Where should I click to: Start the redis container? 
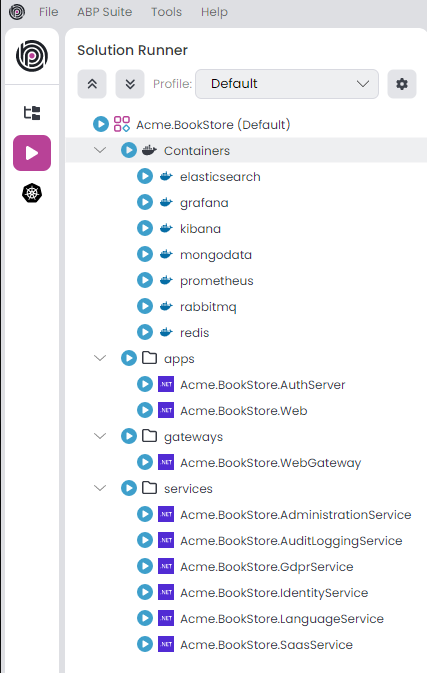[x=145, y=332]
